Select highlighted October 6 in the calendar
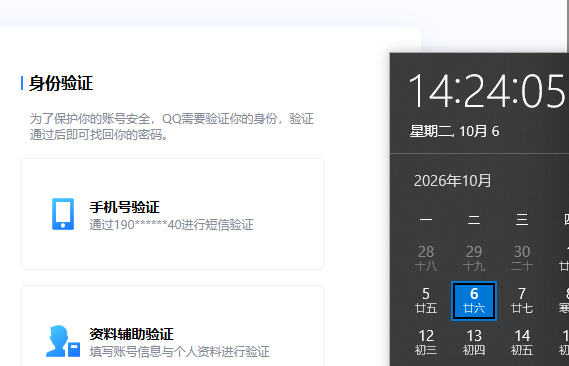 point(474,301)
